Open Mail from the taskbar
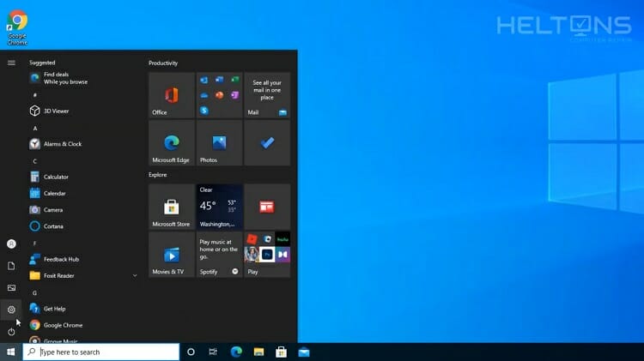Viewport: 644px width, 361px height. pyautogui.click(x=304, y=352)
